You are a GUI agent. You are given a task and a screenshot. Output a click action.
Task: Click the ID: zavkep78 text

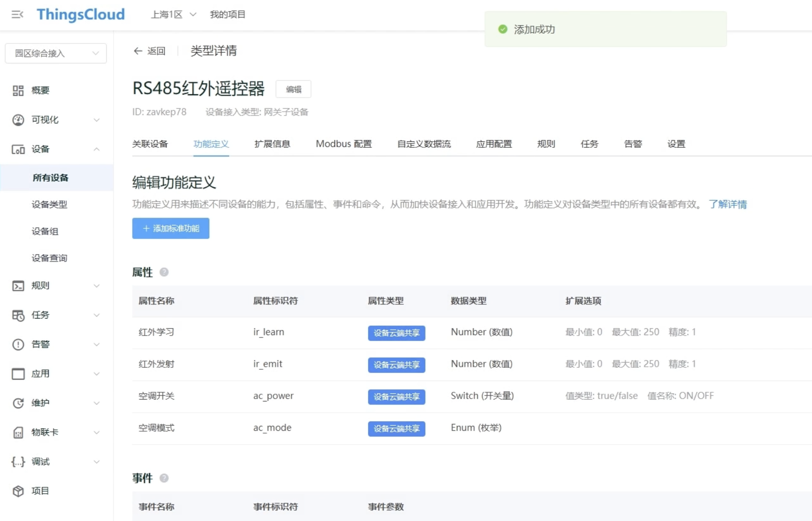pyautogui.click(x=159, y=112)
